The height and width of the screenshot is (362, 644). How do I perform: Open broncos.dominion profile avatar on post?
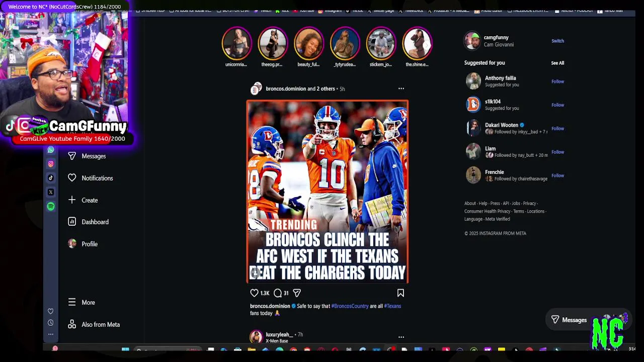[x=256, y=89]
